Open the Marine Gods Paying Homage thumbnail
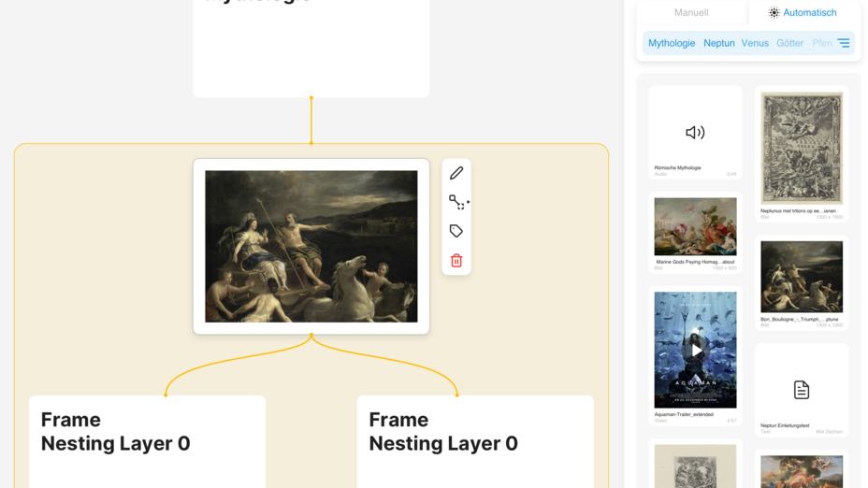 coord(695,227)
